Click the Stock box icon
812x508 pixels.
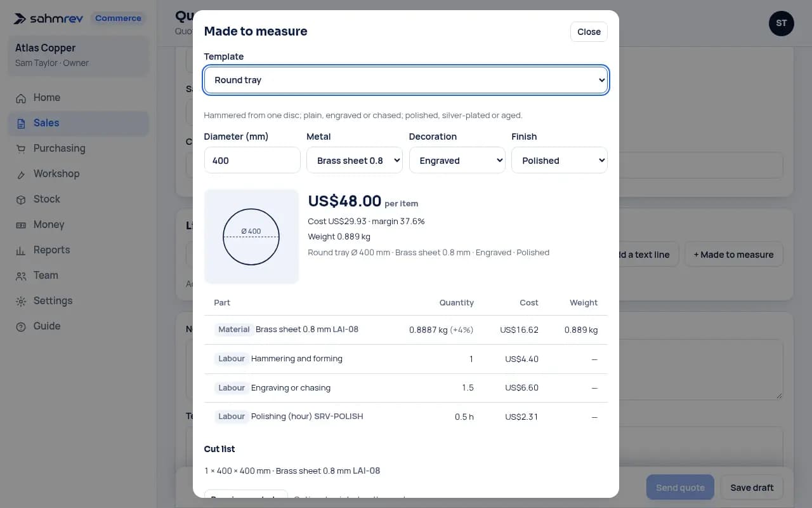(x=21, y=199)
